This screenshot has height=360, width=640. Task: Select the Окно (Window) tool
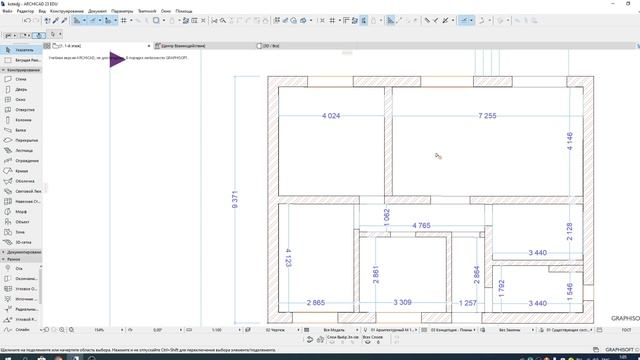(x=21, y=100)
